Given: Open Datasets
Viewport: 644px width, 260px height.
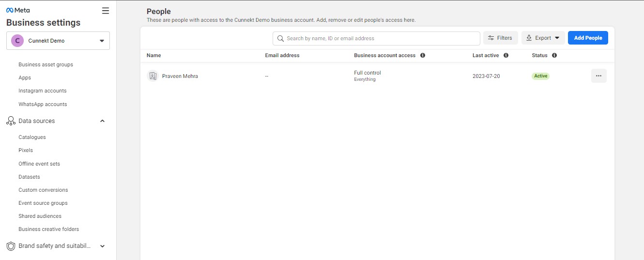Looking at the screenshot, I should (x=29, y=177).
